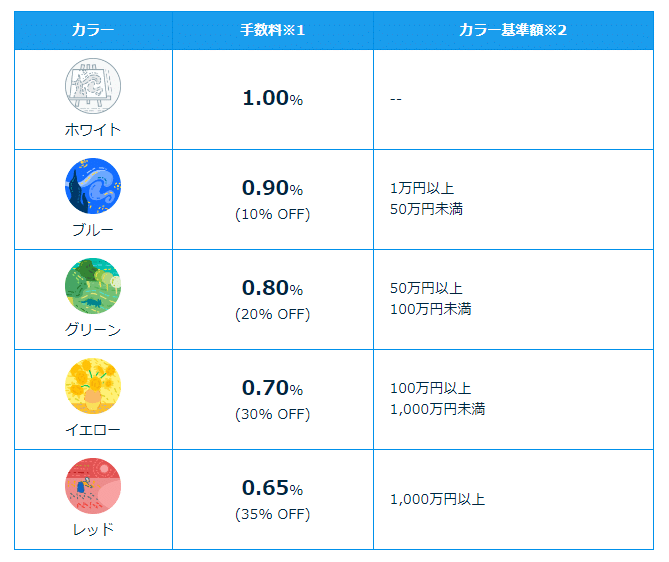Screen dimensions: 669x562
Task: Select the イエロー label
Action: 93,429
